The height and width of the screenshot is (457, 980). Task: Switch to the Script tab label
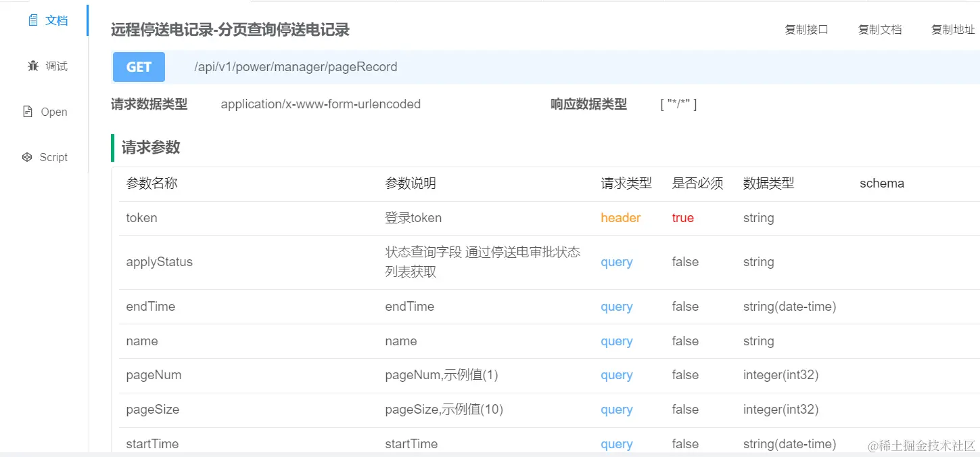(53, 157)
